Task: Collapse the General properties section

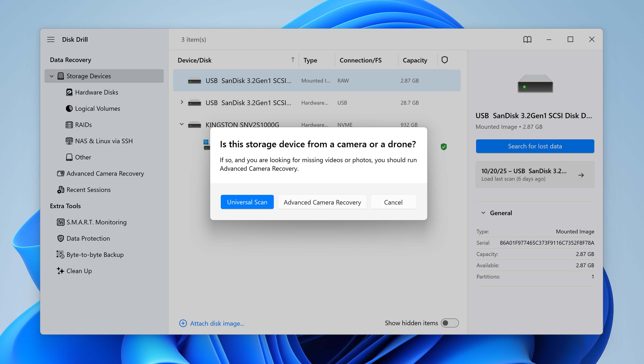Action: point(483,213)
